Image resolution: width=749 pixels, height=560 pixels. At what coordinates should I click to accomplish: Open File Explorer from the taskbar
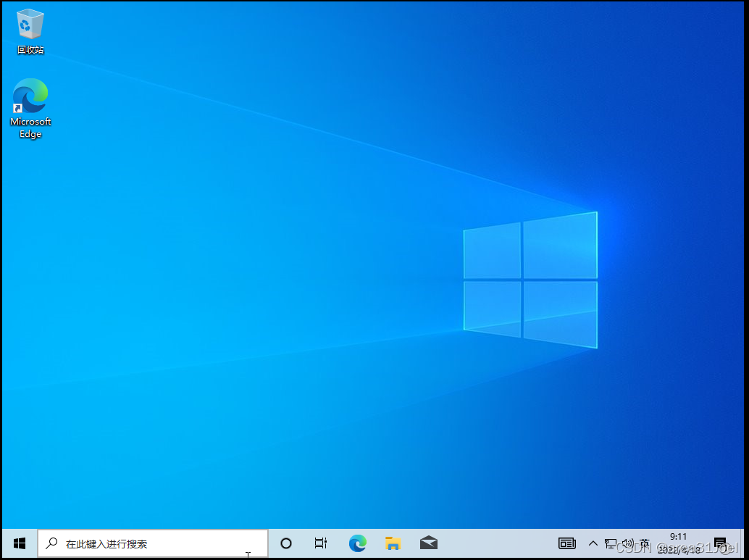pos(393,543)
